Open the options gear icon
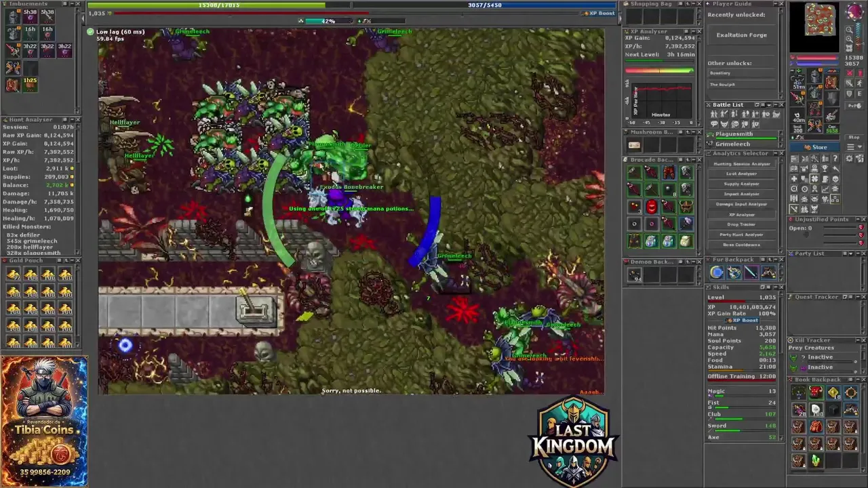868x488 pixels. [x=849, y=158]
